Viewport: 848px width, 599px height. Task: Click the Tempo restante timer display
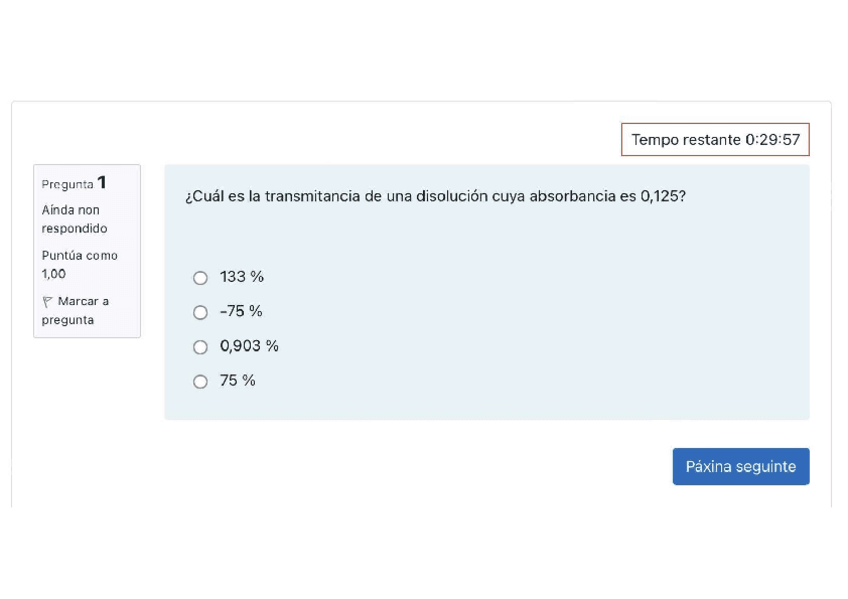[715, 139]
